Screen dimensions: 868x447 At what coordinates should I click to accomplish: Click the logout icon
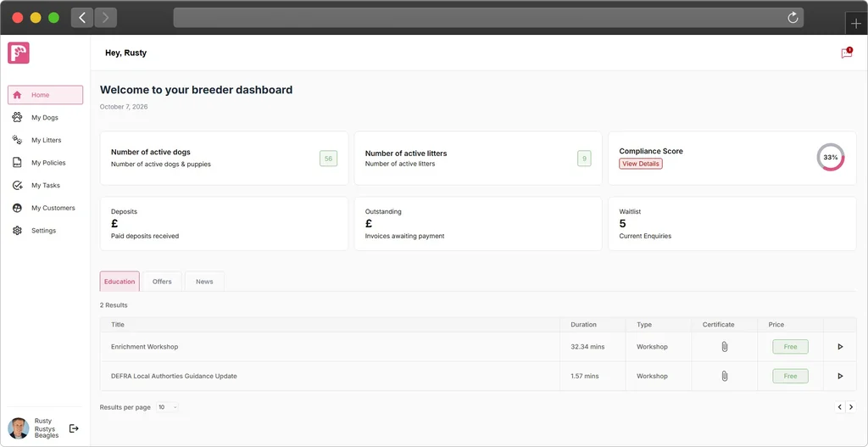(x=74, y=428)
